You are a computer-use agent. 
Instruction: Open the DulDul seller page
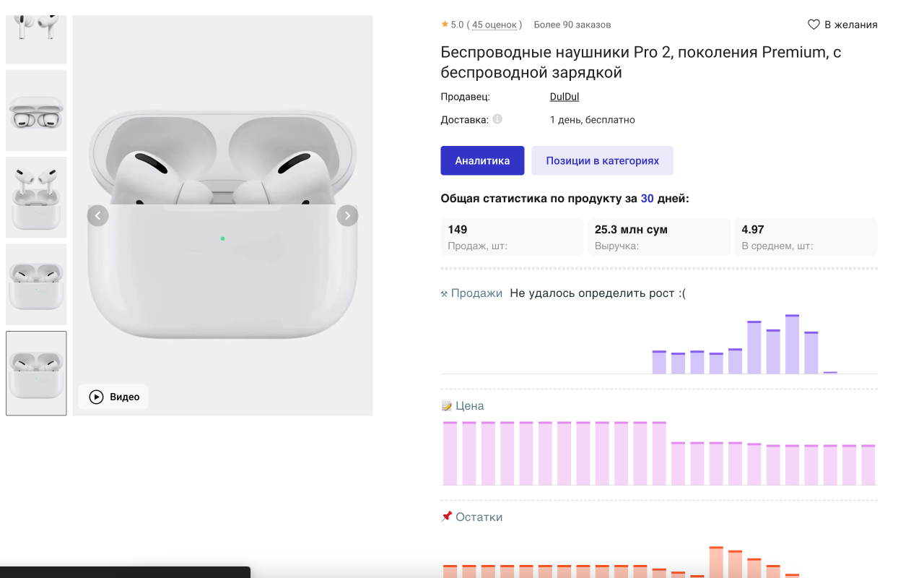coord(564,96)
